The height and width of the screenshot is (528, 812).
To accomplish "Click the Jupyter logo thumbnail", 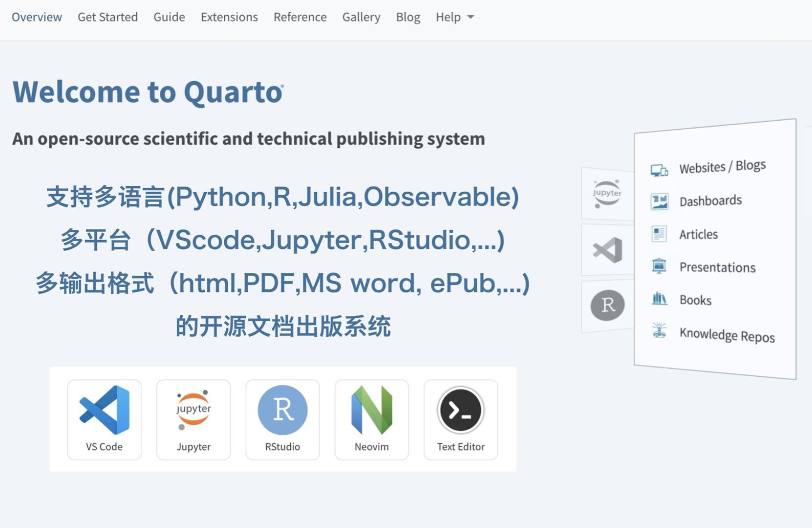I will pos(193,410).
